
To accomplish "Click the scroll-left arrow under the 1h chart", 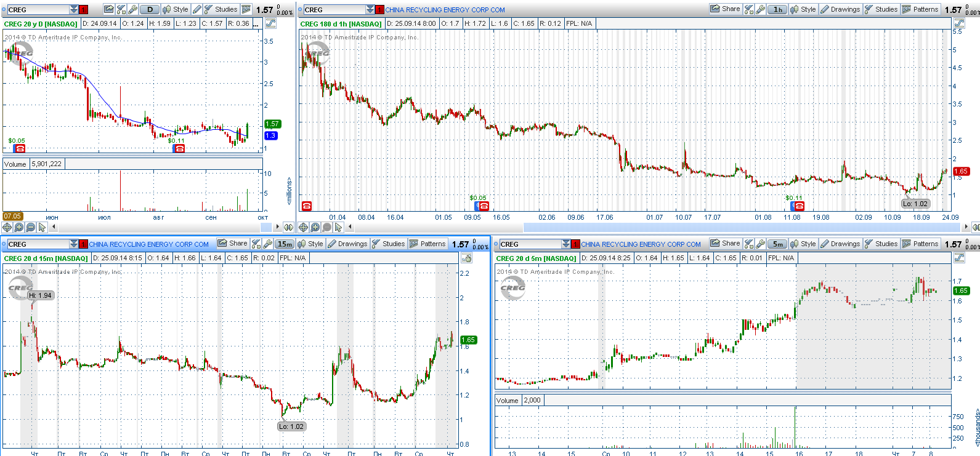I will (x=349, y=227).
